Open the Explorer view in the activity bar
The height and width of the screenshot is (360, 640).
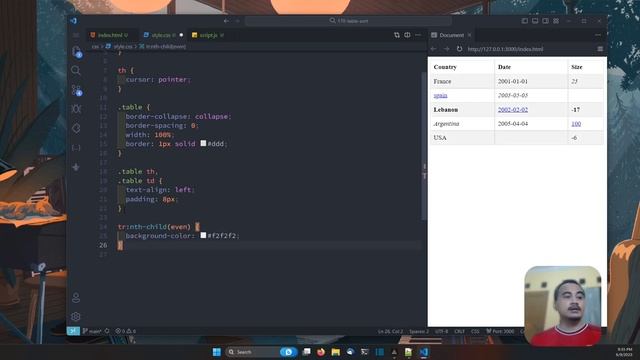(76, 51)
